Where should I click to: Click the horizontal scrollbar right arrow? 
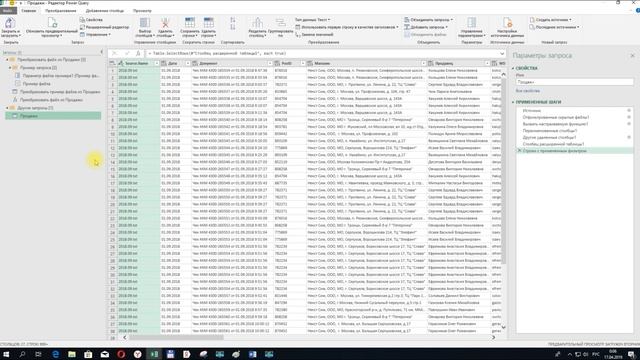pyautogui.click(x=493, y=338)
